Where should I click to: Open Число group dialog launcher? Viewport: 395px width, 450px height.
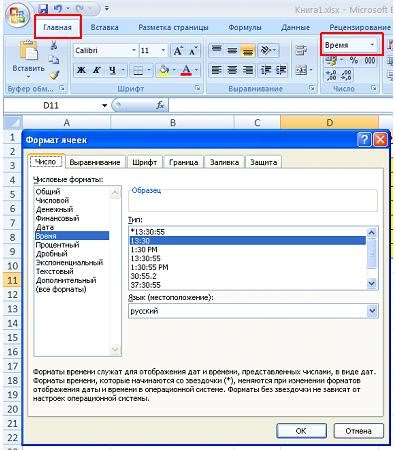point(374,88)
